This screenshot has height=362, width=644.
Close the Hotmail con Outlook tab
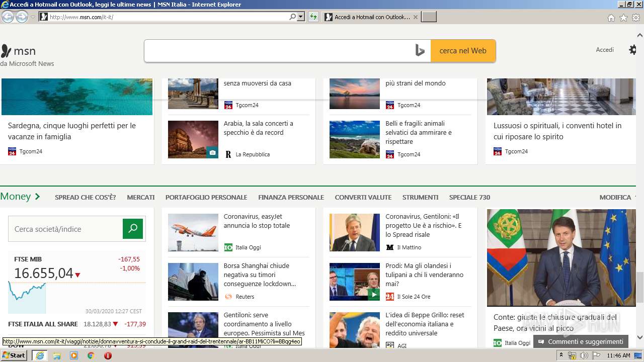click(415, 17)
